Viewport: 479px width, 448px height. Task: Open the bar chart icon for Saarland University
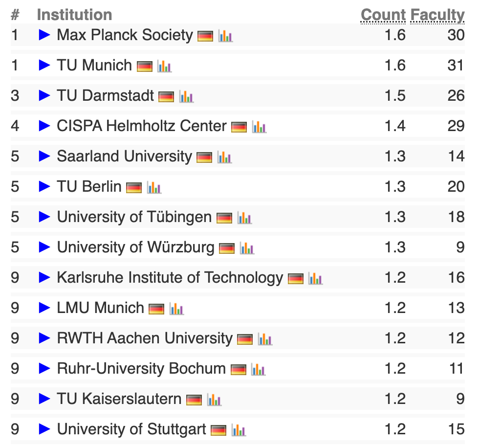click(x=224, y=157)
